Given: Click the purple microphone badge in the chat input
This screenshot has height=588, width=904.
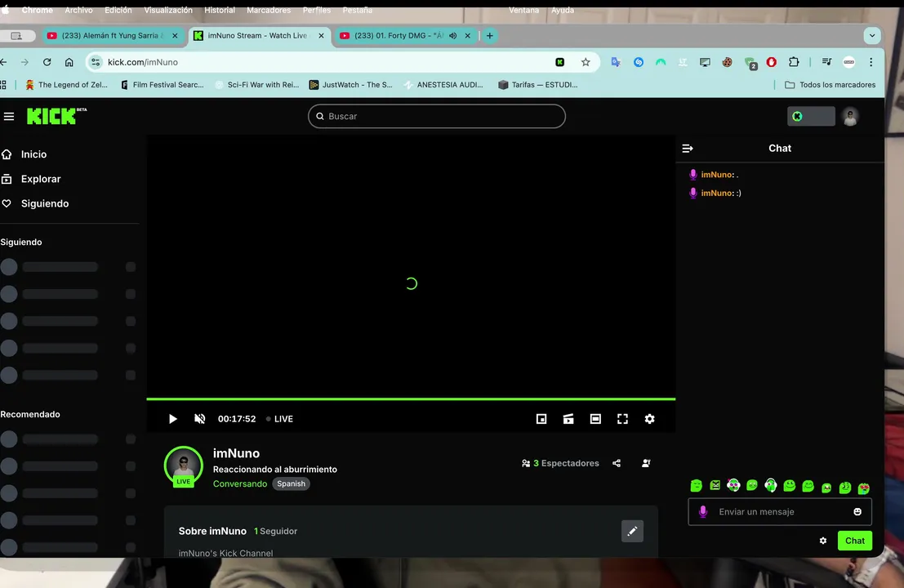Looking at the screenshot, I should [x=703, y=512].
